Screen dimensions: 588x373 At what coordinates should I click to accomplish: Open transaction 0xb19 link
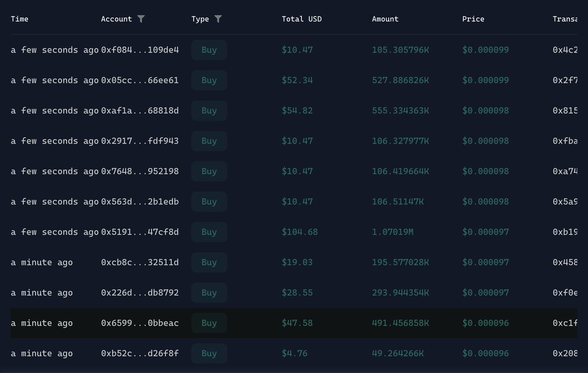coord(565,232)
